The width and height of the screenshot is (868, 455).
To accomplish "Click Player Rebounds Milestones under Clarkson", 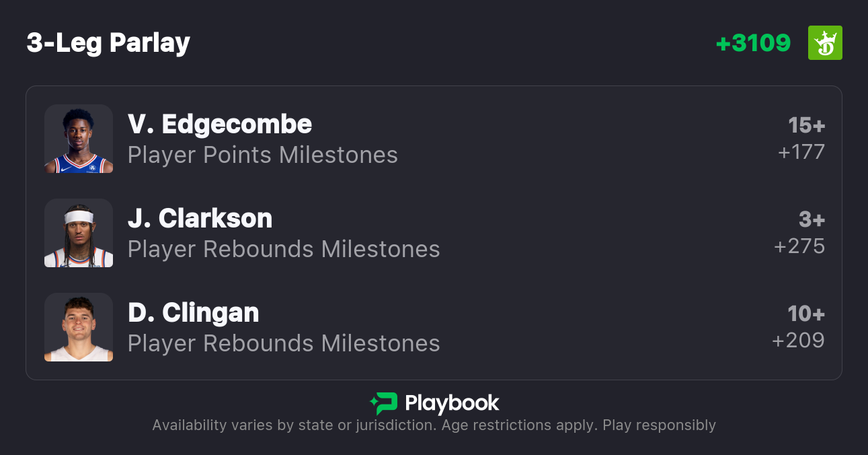I will [x=284, y=250].
